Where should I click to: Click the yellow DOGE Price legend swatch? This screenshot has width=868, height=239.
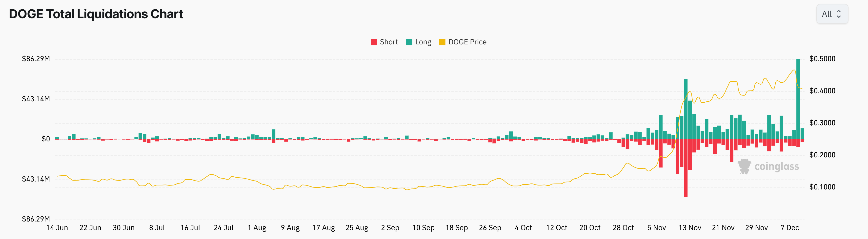(x=442, y=42)
